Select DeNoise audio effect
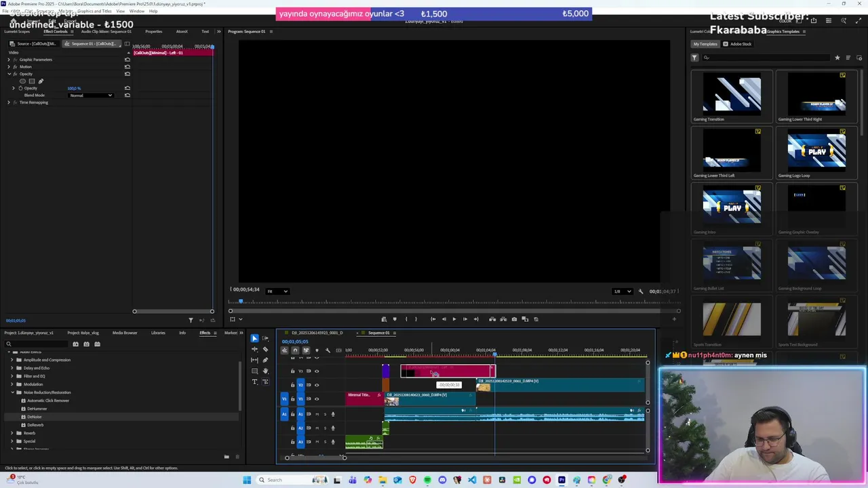Screen dimensions: 868x488 click(34, 417)
